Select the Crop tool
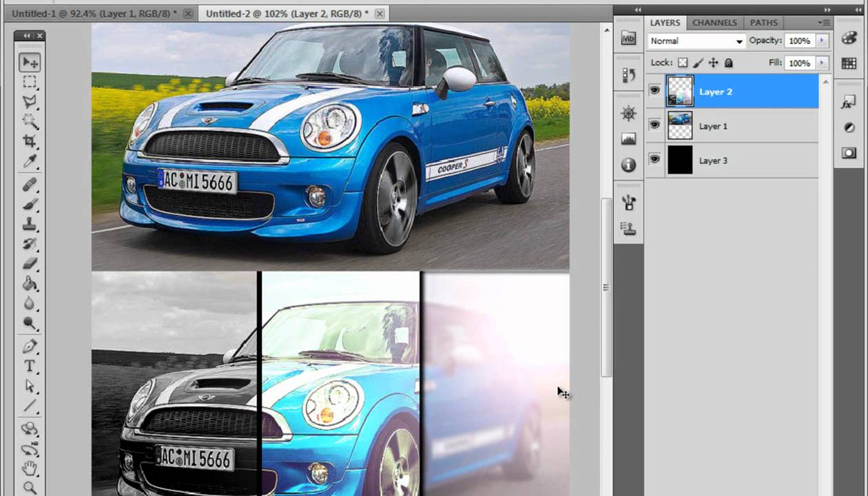Viewport: 868px width, 496px height. pos(30,141)
